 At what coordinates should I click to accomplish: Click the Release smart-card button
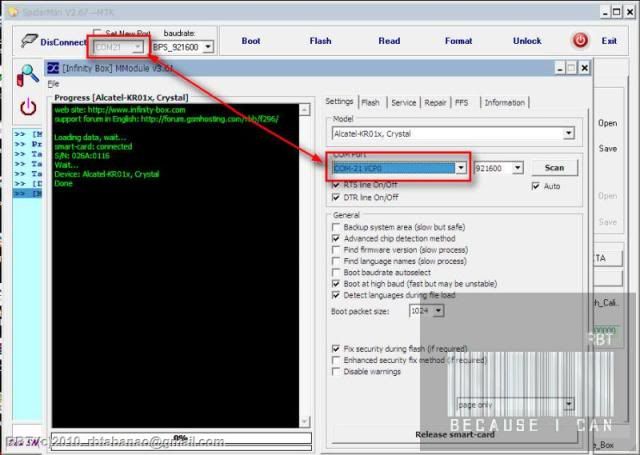[455, 434]
